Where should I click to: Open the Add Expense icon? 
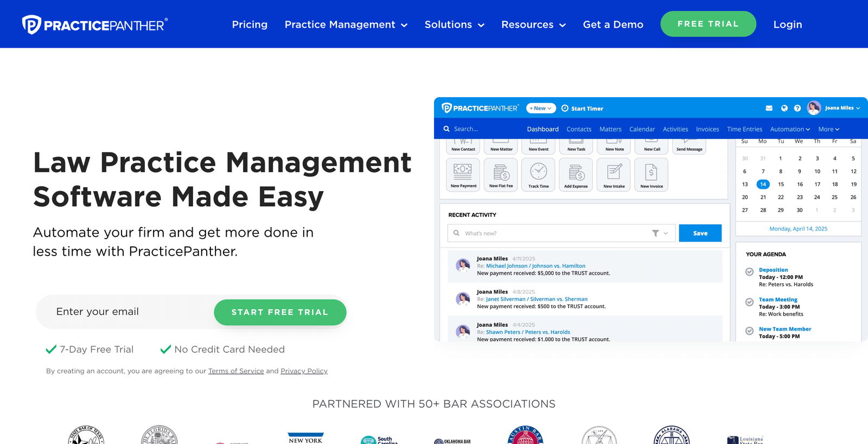576,173
